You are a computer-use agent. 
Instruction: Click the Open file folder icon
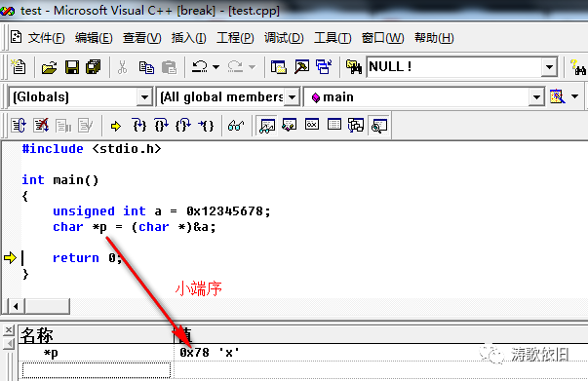[x=49, y=67]
